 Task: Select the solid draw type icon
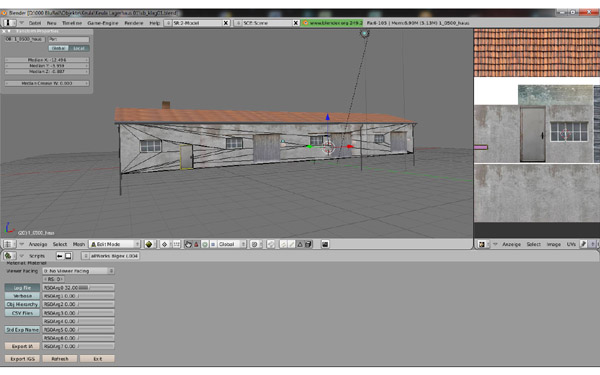149,244
